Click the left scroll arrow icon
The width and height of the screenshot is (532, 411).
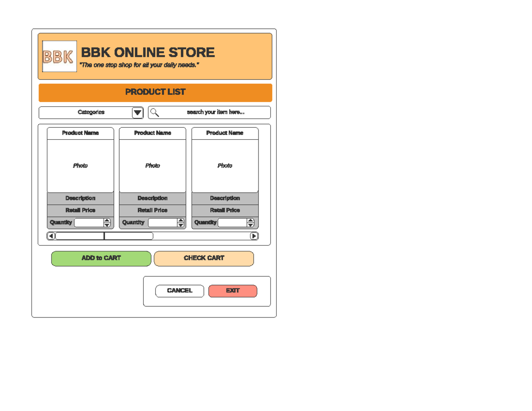point(50,235)
